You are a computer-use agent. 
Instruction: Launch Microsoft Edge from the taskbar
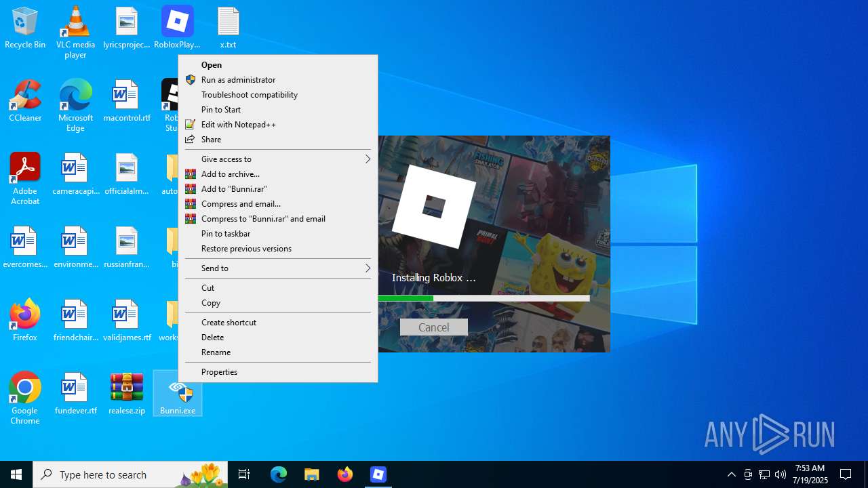pos(279,474)
